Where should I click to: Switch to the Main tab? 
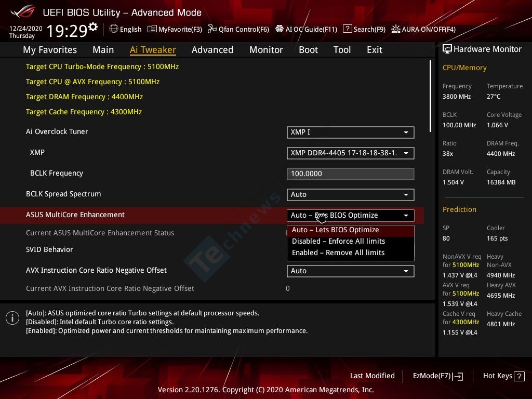(103, 50)
